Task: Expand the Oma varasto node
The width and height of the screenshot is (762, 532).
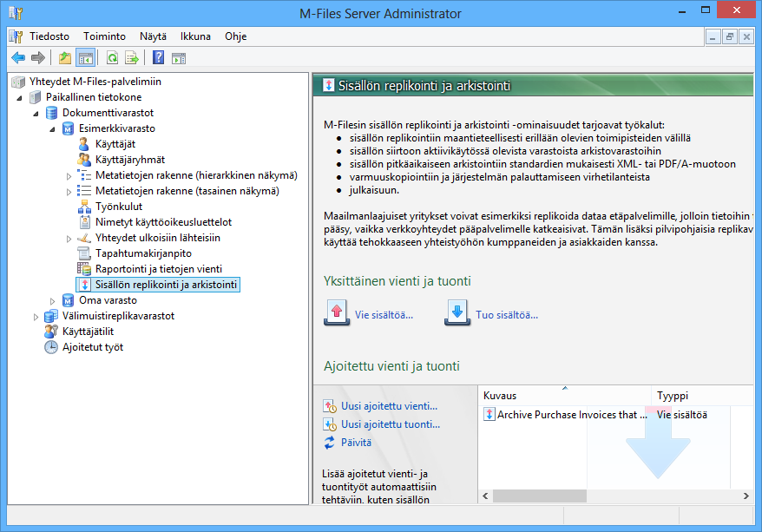Action: pyautogui.click(x=52, y=301)
